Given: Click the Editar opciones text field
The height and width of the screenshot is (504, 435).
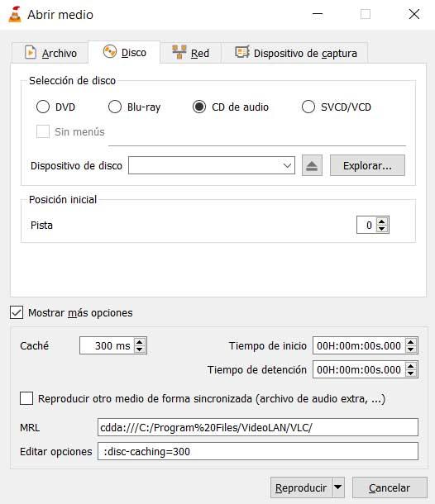Looking at the screenshot, I should (x=258, y=451).
